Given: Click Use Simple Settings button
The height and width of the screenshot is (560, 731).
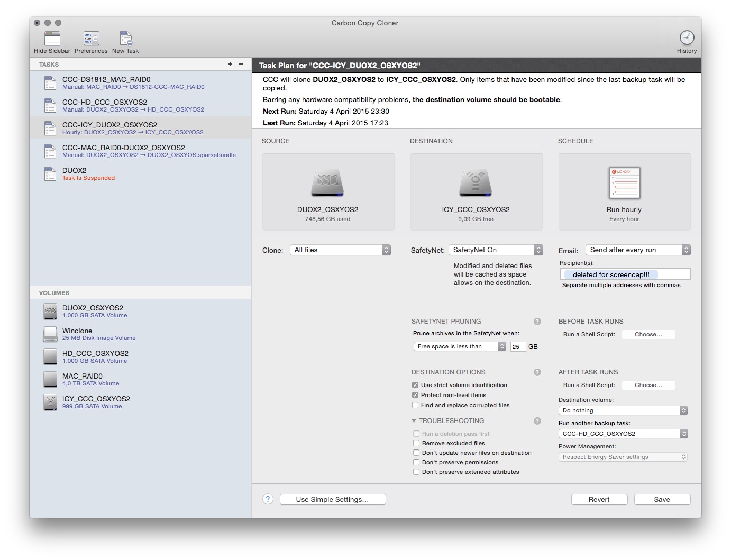Looking at the screenshot, I should pos(333,499).
